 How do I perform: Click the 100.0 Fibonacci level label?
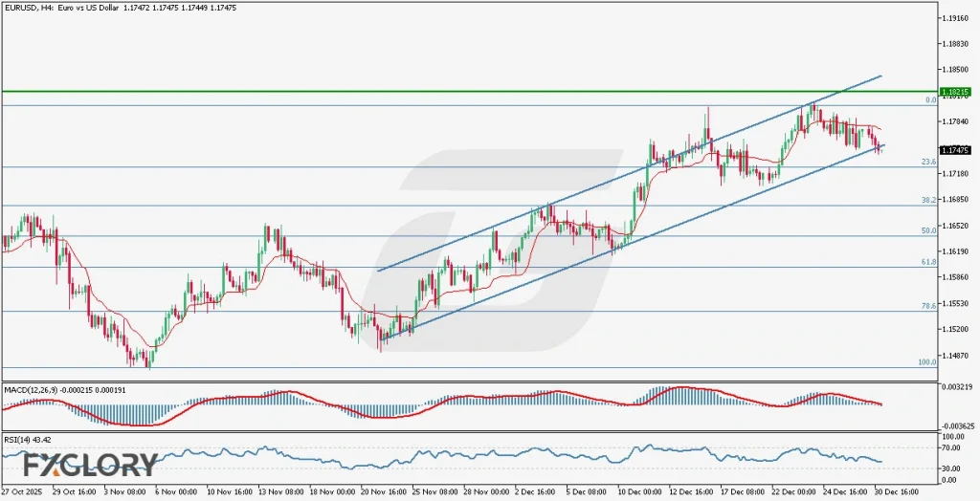(x=925, y=362)
